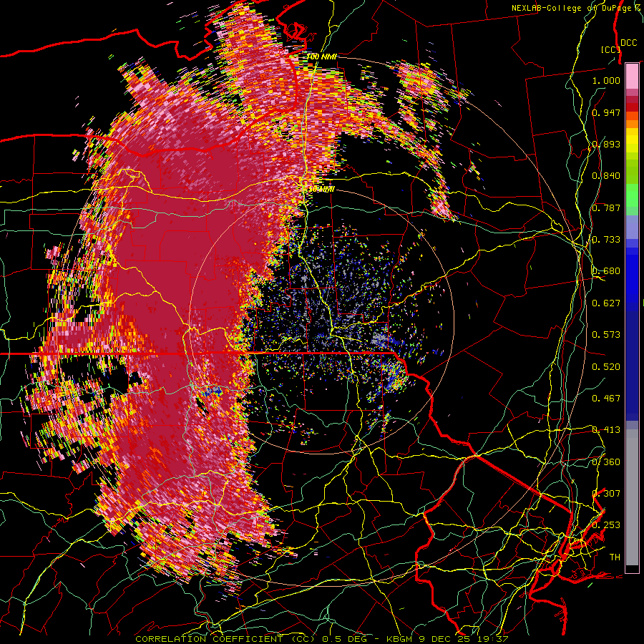This screenshot has height=644, width=644.
Task: Select the 0.947 legend value
Action: 606,112
